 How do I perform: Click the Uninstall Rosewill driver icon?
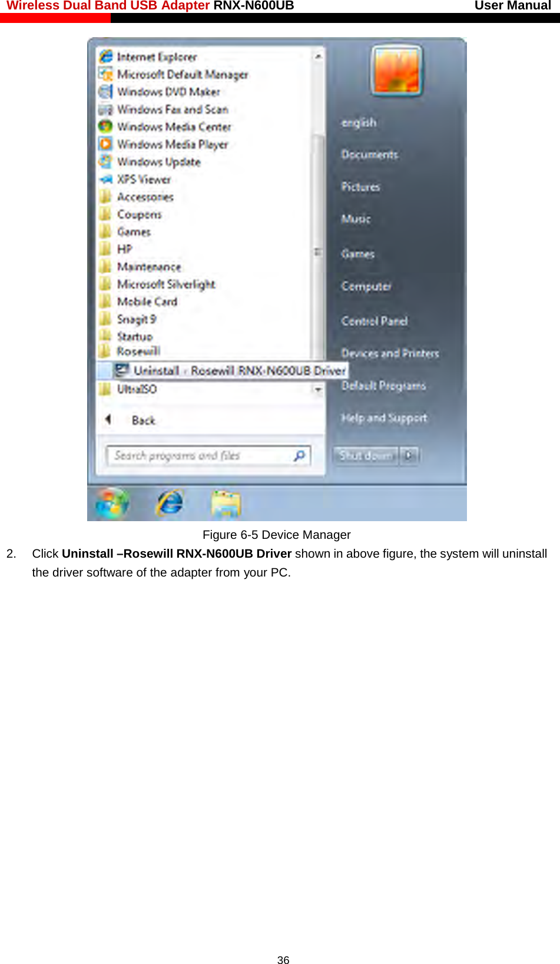122,370
